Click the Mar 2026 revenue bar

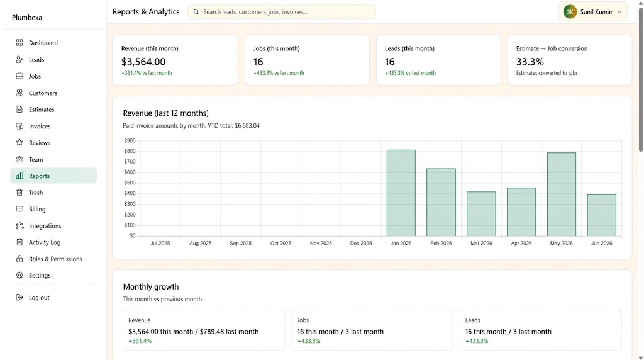click(x=481, y=214)
